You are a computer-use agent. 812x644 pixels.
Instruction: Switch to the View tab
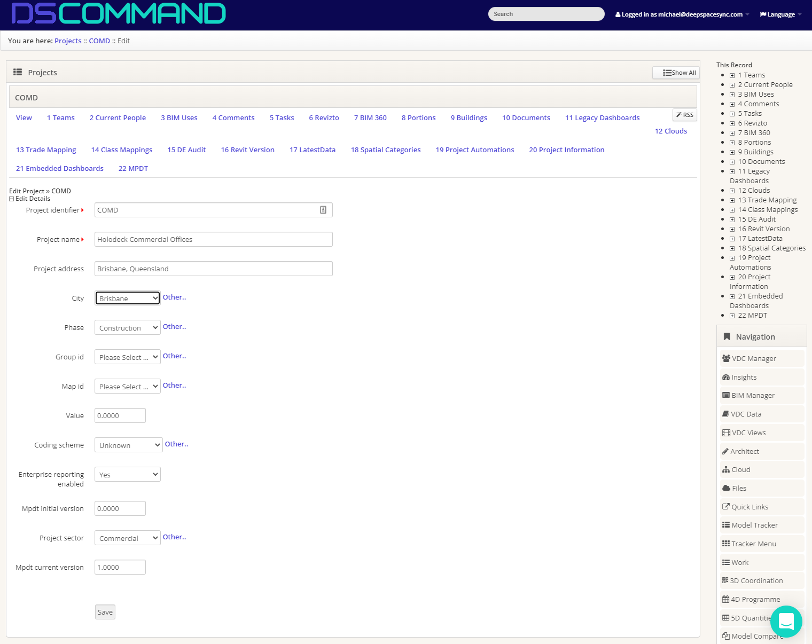coord(24,117)
